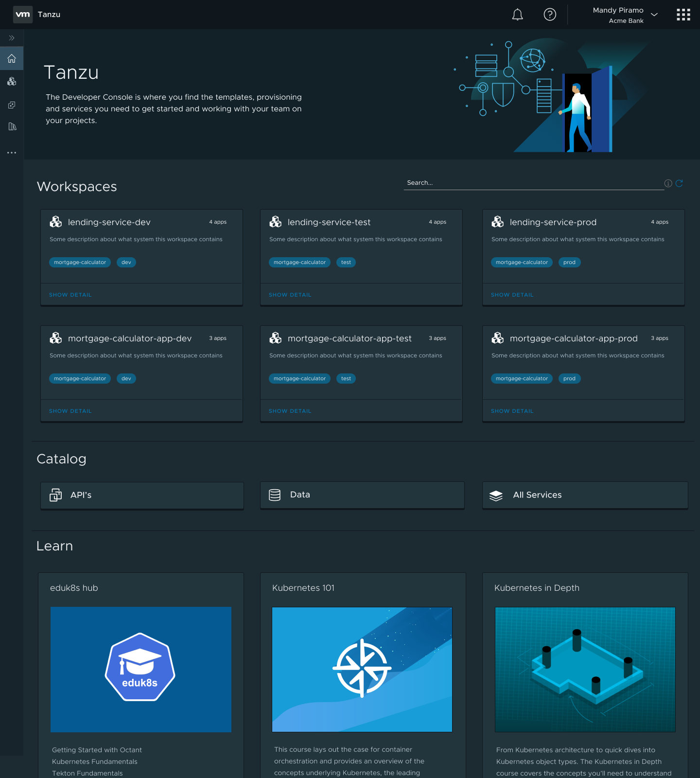
Task: Click mortgage-calculator tag on lending-service-dev
Action: [x=80, y=262]
